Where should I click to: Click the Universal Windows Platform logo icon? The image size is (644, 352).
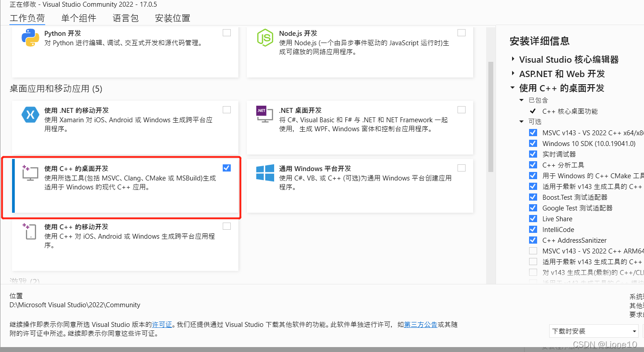click(265, 173)
